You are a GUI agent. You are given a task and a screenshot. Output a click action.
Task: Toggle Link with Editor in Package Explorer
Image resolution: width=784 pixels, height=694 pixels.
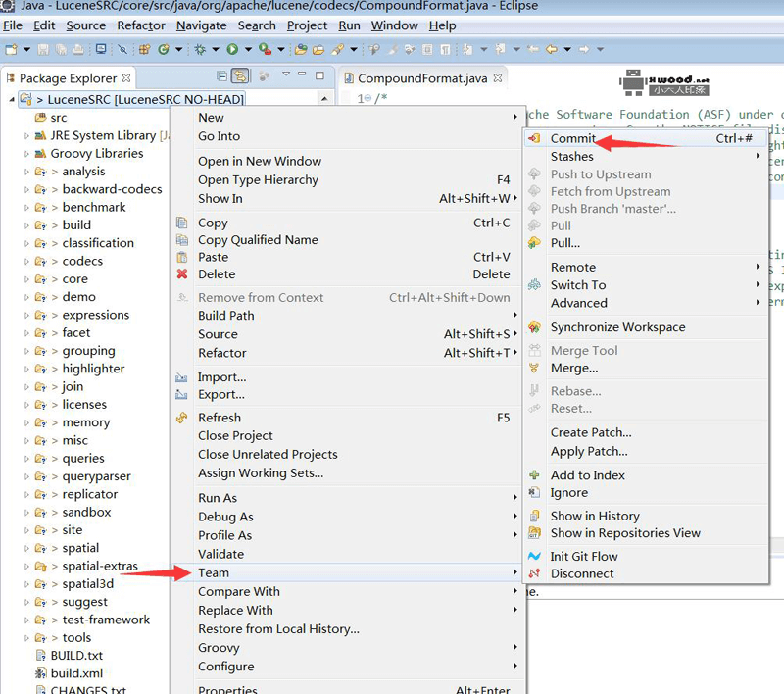coord(240,76)
